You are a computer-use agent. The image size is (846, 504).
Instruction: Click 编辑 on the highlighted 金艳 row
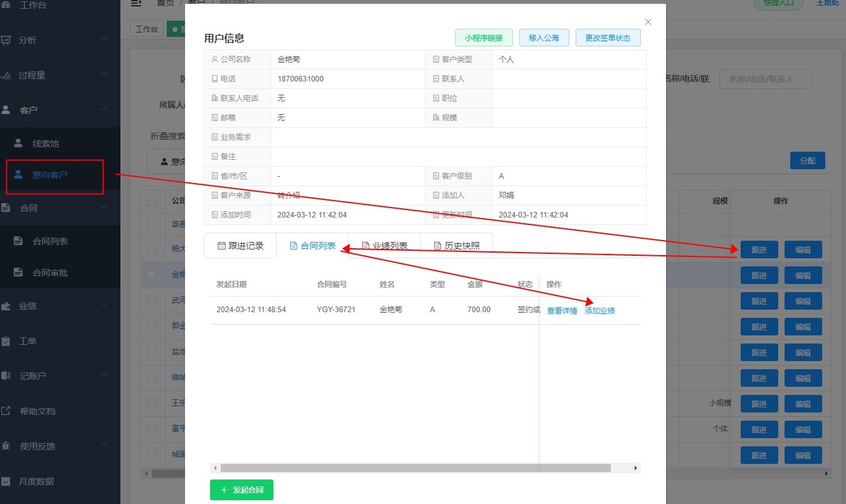click(x=803, y=275)
